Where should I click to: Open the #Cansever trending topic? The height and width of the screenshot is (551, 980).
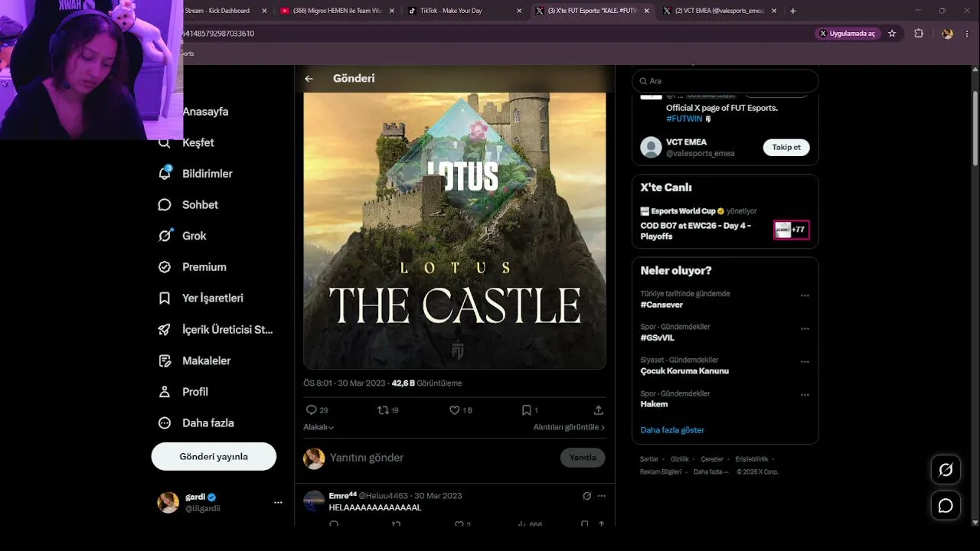click(x=661, y=305)
